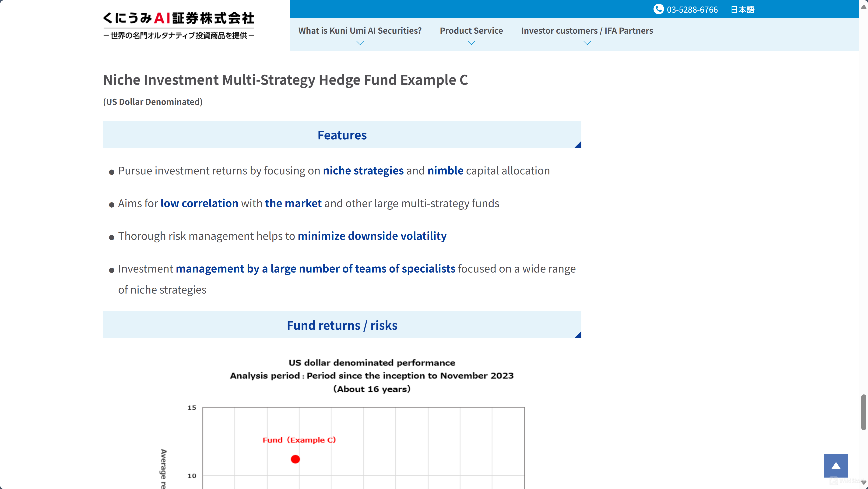
Task: Click the scroll-to-top arrow button
Action: (835, 466)
